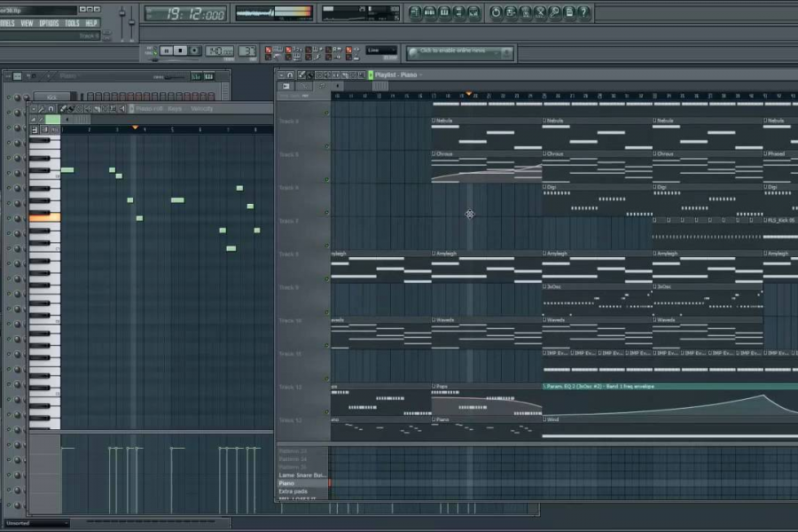Open the Keys selector in Piano roll title

point(175,108)
